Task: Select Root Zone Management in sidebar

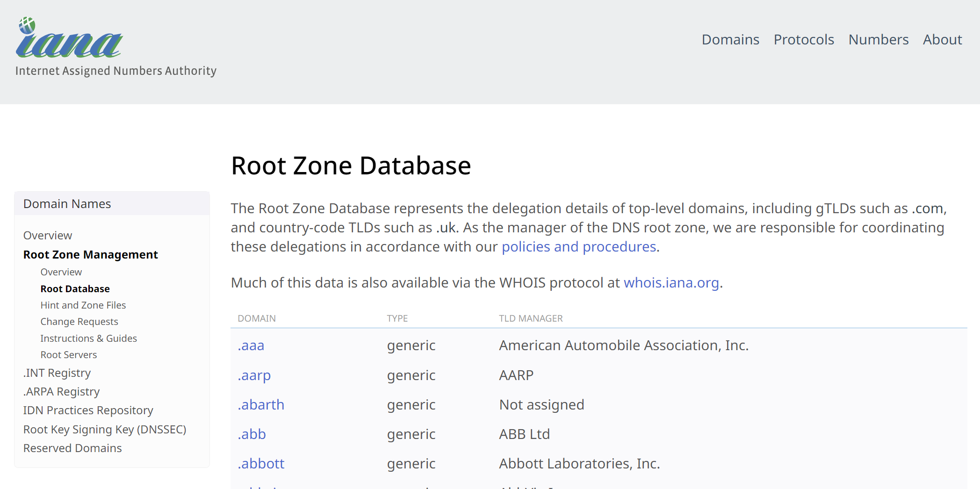Action: [91, 255]
